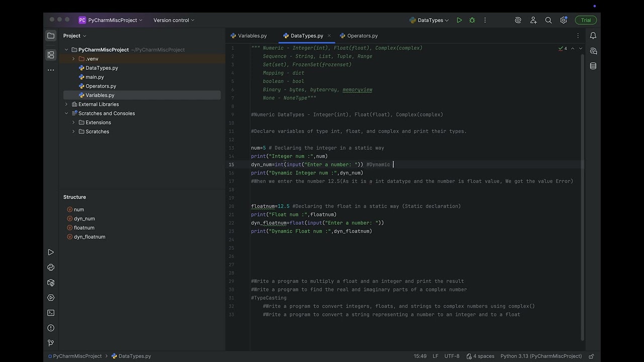Expand the Extensions folder
This screenshot has height=362, width=644.
point(73,122)
